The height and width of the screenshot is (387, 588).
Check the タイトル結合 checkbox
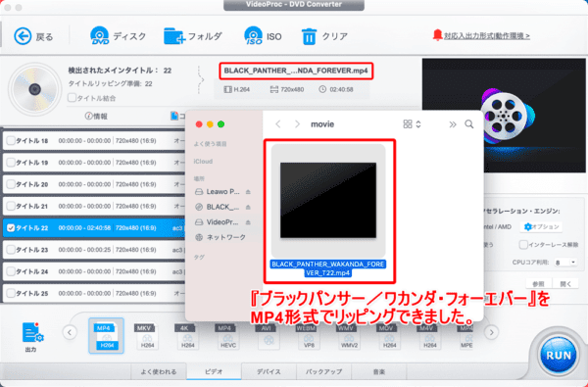[x=72, y=98]
